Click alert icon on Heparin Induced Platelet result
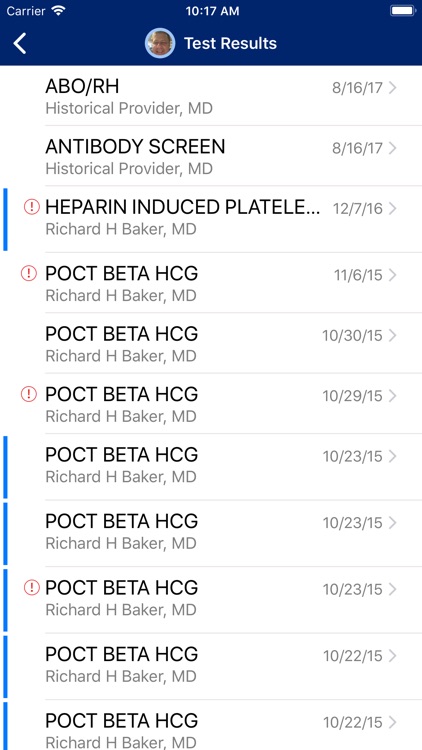Image resolution: width=422 pixels, height=750 pixels. (x=32, y=207)
